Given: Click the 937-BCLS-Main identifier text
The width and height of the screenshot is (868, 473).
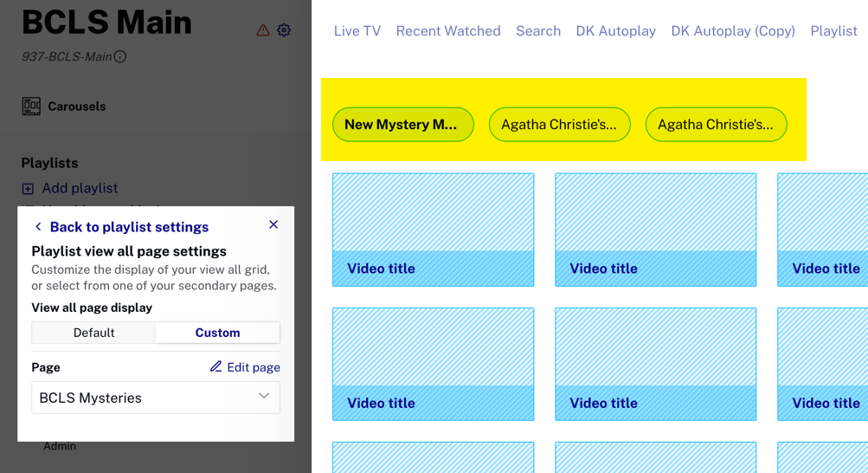Looking at the screenshot, I should [x=67, y=56].
